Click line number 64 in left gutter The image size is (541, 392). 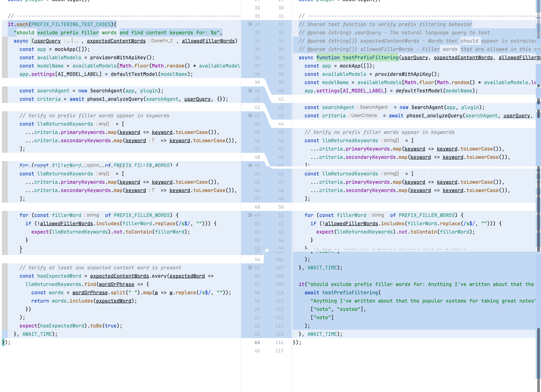click(257, 342)
